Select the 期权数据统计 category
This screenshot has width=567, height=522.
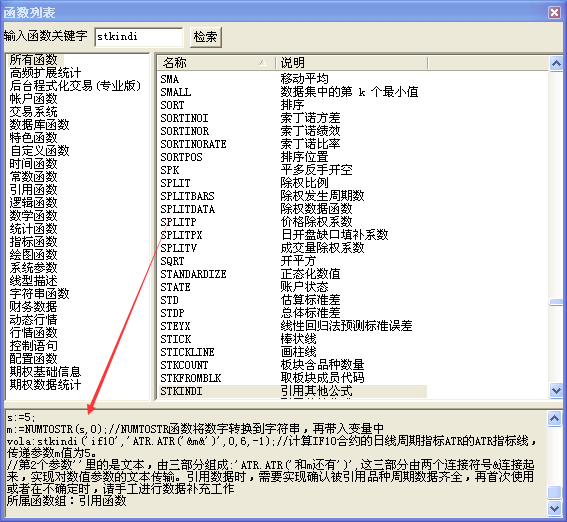click(x=46, y=385)
